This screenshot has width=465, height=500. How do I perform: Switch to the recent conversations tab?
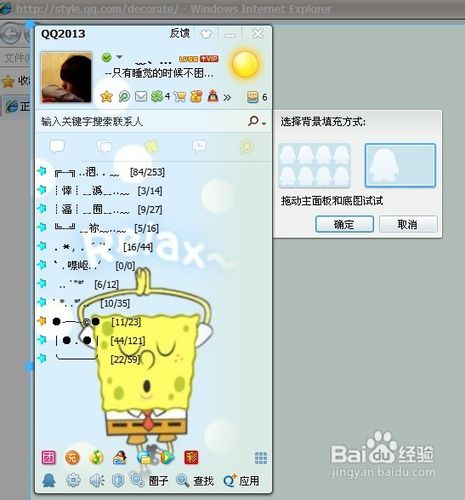click(x=199, y=147)
